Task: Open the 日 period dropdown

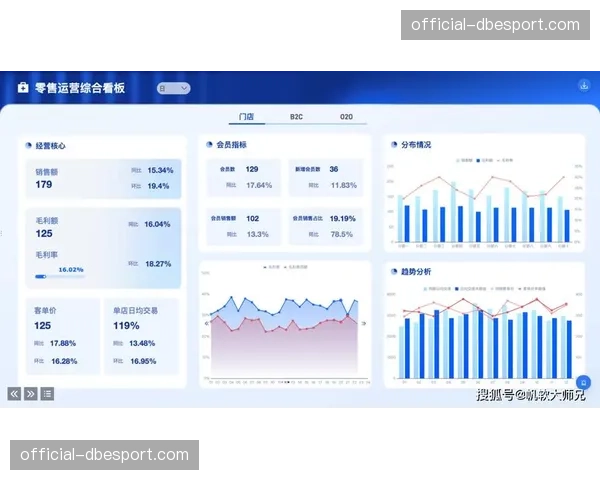Action: click(x=173, y=88)
